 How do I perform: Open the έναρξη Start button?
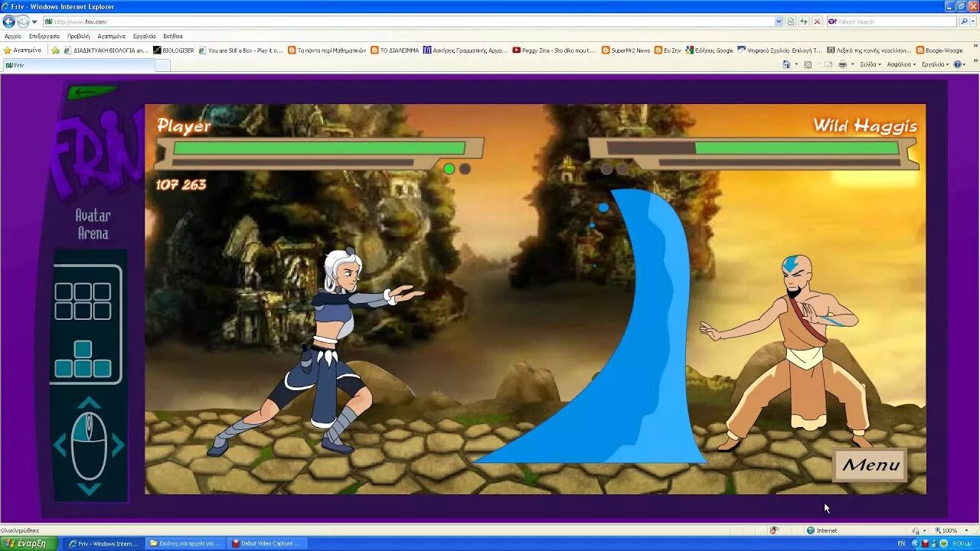[x=29, y=543]
